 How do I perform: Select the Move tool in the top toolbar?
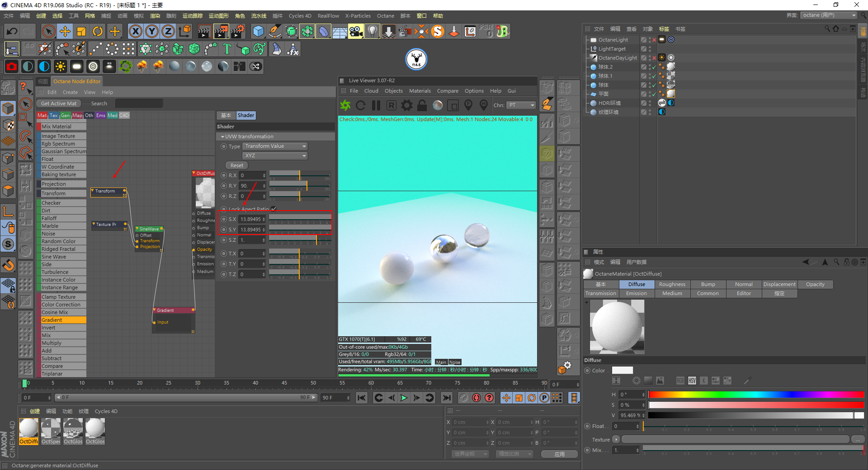click(65, 31)
